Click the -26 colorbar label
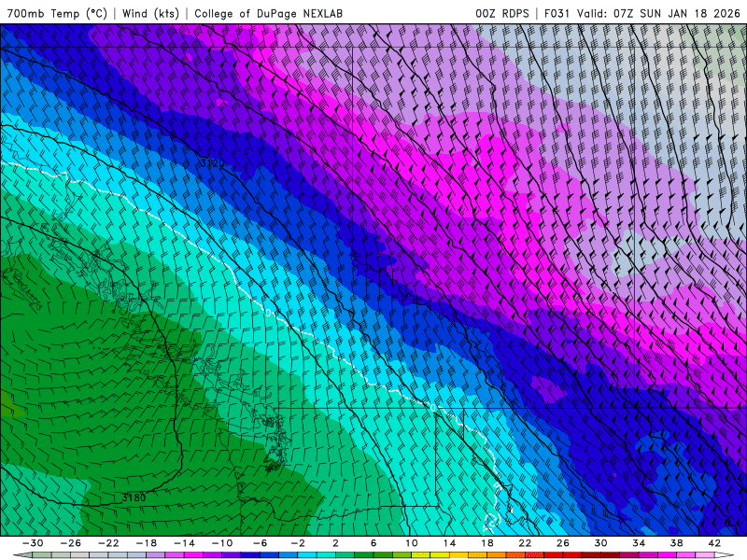 (x=71, y=543)
